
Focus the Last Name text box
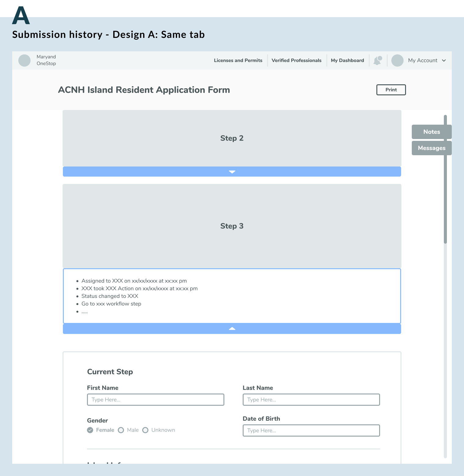coord(311,400)
